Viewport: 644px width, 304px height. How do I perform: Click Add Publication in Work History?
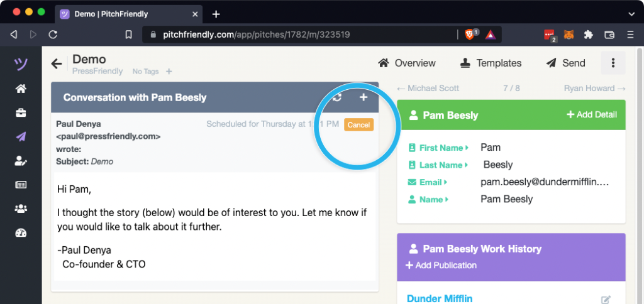pyautogui.click(x=441, y=266)
